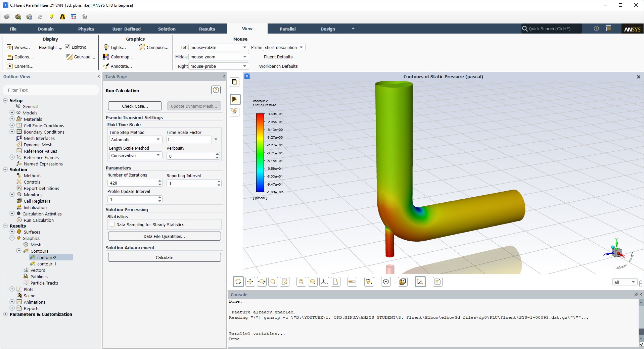Image resolution: width=644 pixels, height=349 pixels.
Task: Switch to the Parallel ribbon tab
Action: (x=288, y=29)
